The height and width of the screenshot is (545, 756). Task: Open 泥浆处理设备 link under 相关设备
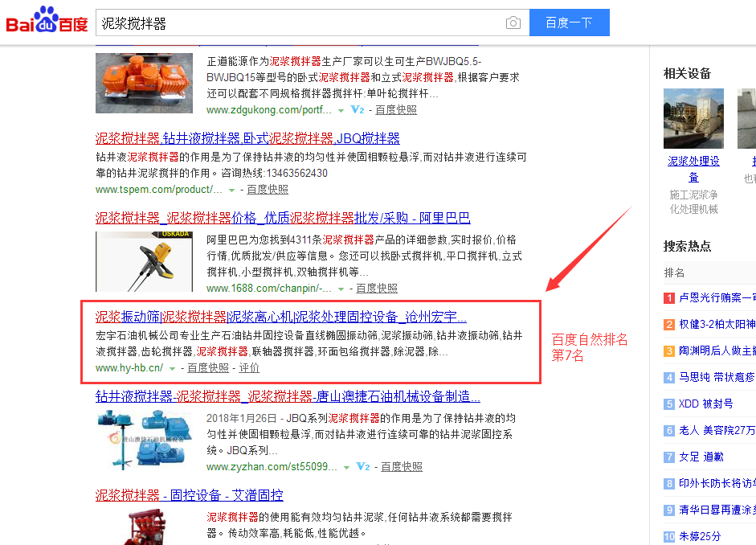pyautogui.click(x=693, y=169)
